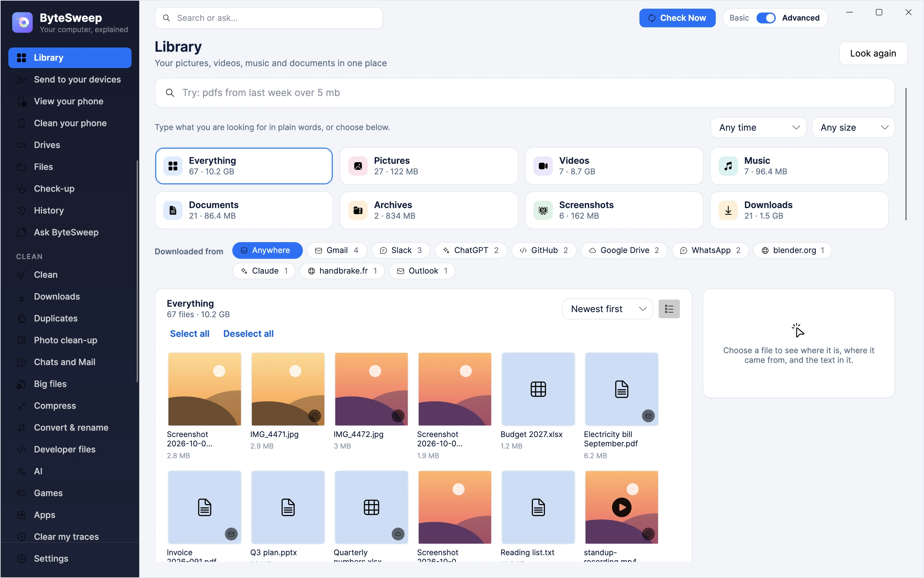924x578 pixels.
Task: Select the Budget 2027.xlsx thumbnail
Action: pyautogui.click(x=538, y=389)
